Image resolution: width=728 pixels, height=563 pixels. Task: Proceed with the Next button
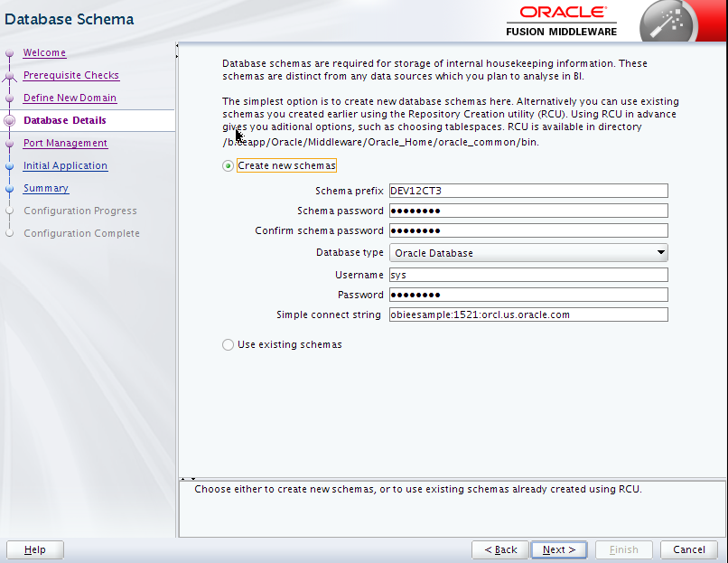(x=559, y=549)
